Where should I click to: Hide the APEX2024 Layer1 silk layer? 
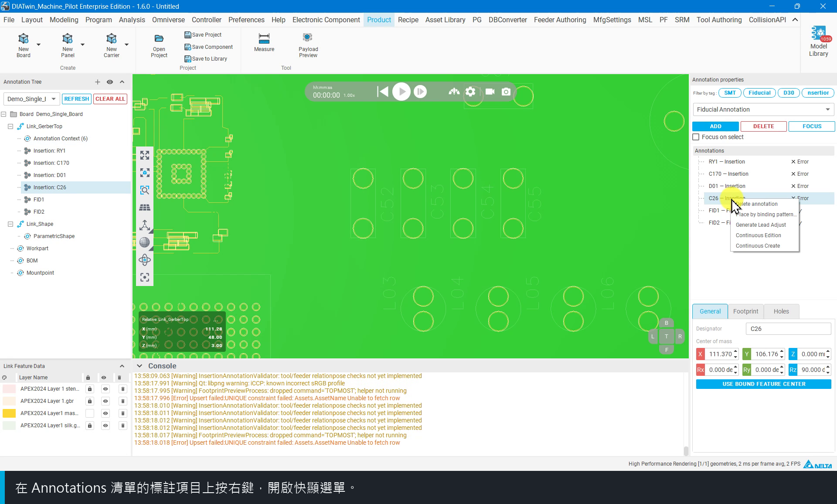coord(105,426)
